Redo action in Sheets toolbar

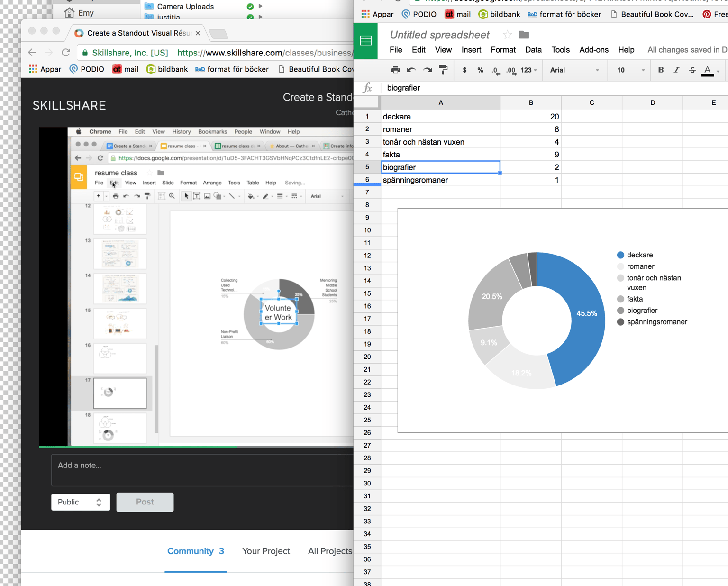click(428, 70)
